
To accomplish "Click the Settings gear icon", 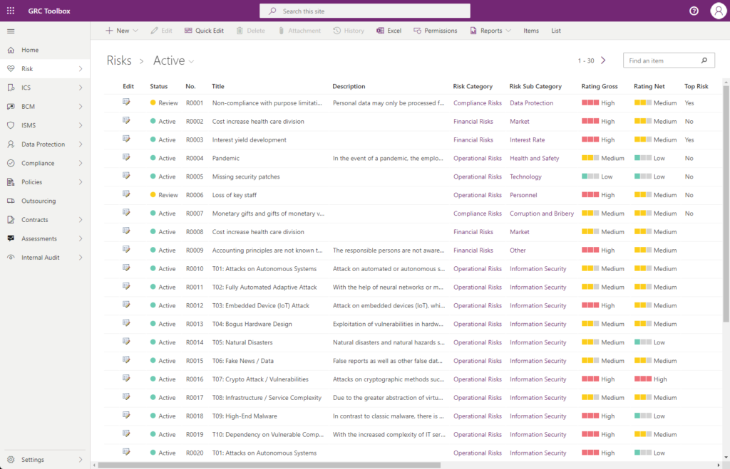I will (x=11, y=459).
